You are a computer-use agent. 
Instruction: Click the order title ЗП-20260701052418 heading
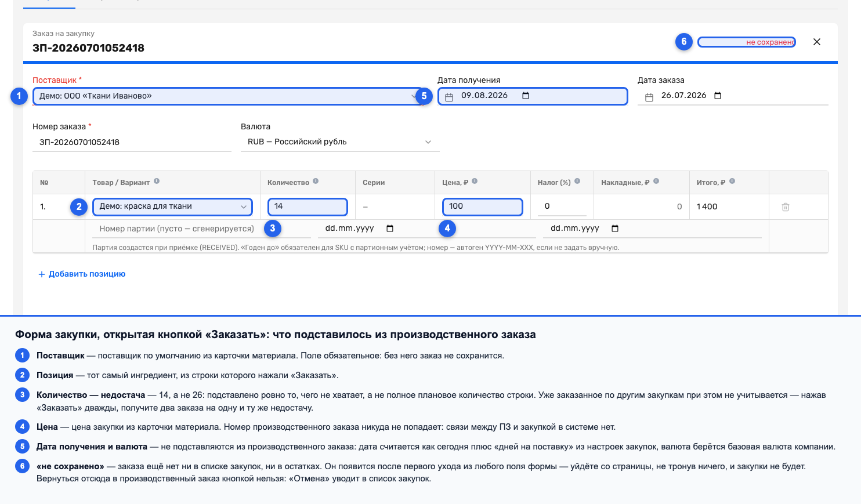[x=89, y=48]
